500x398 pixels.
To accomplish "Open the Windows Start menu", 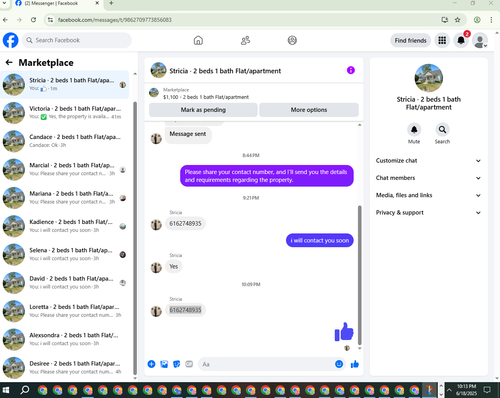I will (6, 390).
